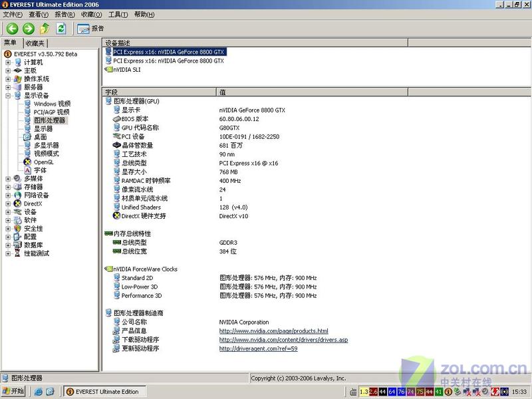
Task: Click the OpenGL tree item icon
Action: click(27, 162)
